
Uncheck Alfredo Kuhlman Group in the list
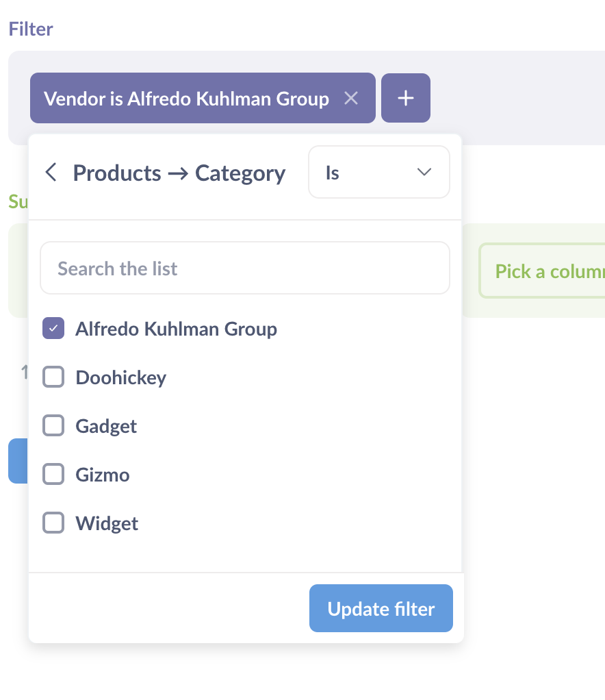tap(53, 329)
